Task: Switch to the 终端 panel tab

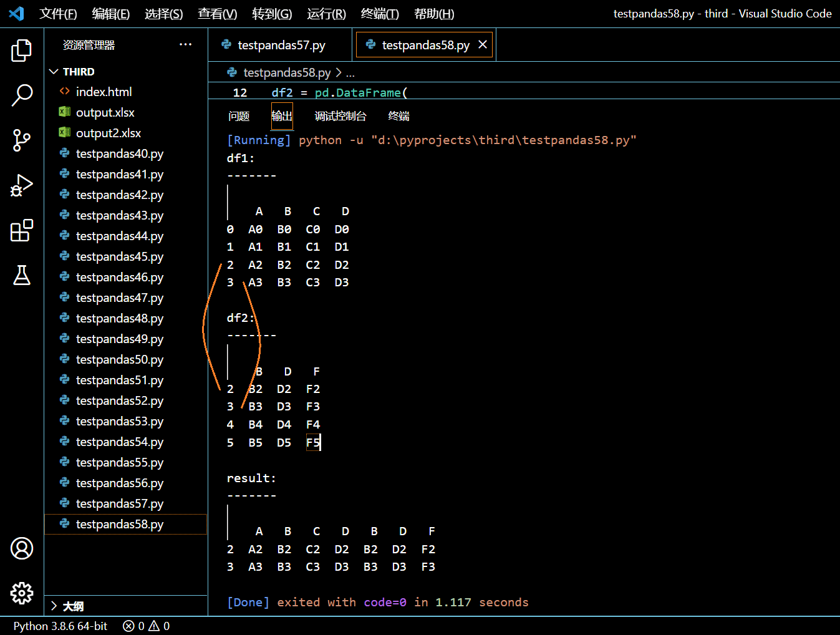Action: (399, 116)
